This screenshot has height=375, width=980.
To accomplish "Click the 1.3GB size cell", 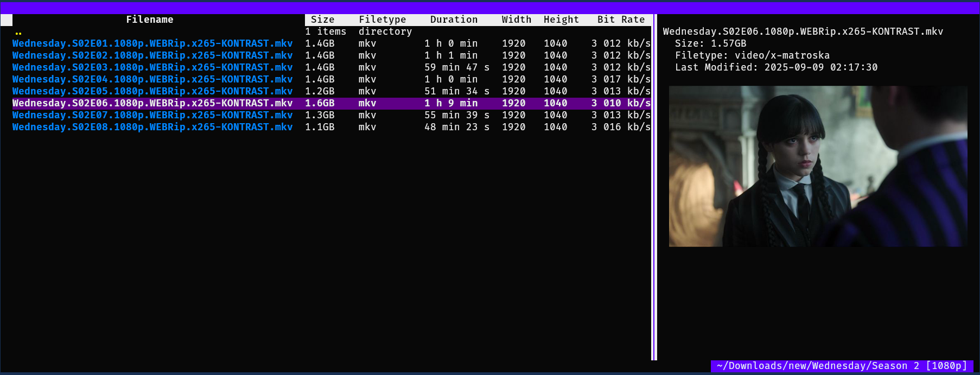I will click(320, 115).
